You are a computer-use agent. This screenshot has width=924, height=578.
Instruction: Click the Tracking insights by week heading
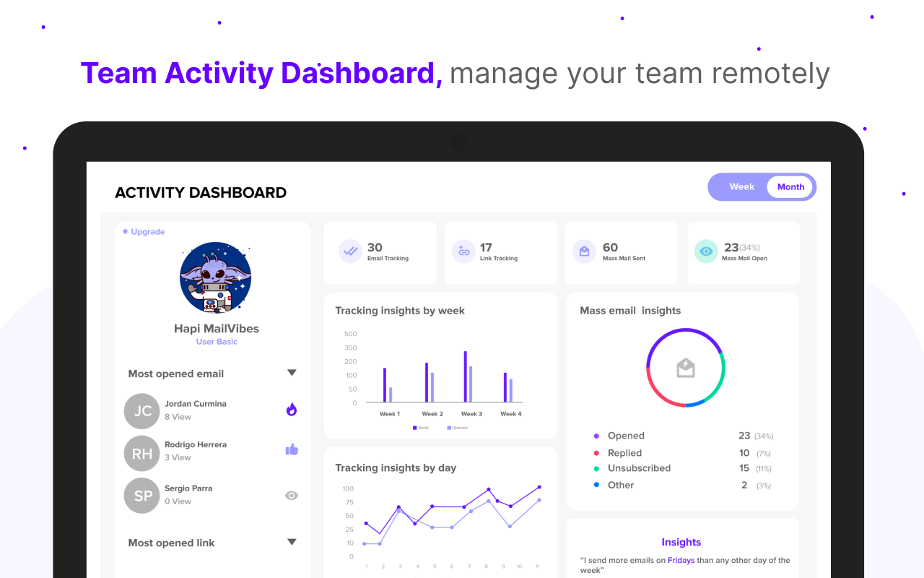400,311
